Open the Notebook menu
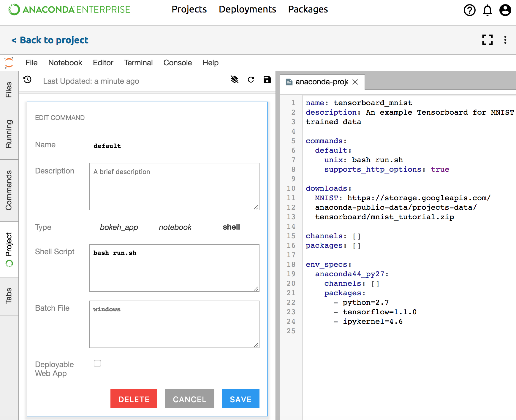Image resolution: width=516 pixels, height=420 pixels. tap(65, 63)
